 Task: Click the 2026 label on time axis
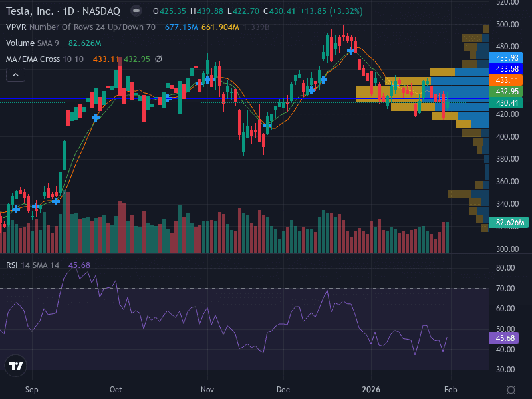[x=371, y=390]
